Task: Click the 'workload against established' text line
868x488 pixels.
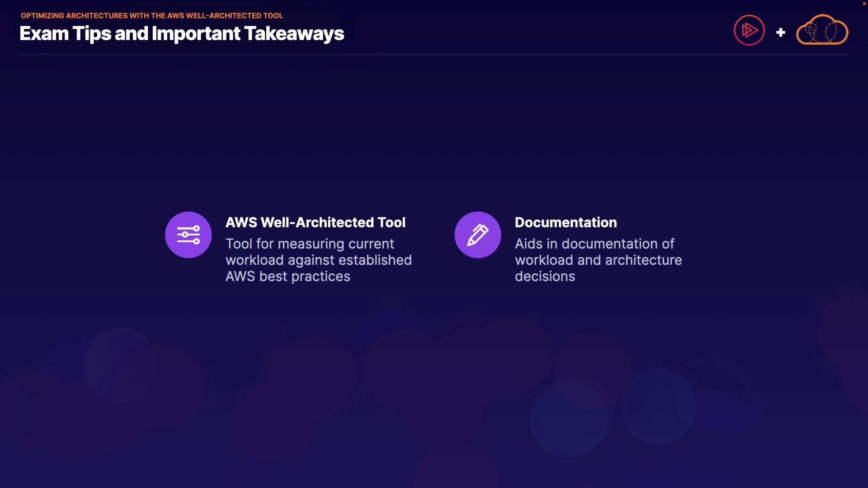Action: 318,260
